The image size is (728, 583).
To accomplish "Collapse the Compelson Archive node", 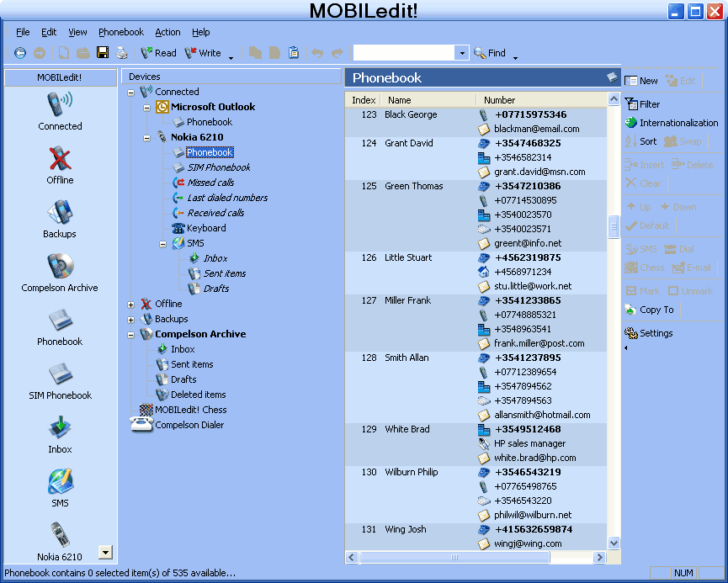I will [131, 335].
